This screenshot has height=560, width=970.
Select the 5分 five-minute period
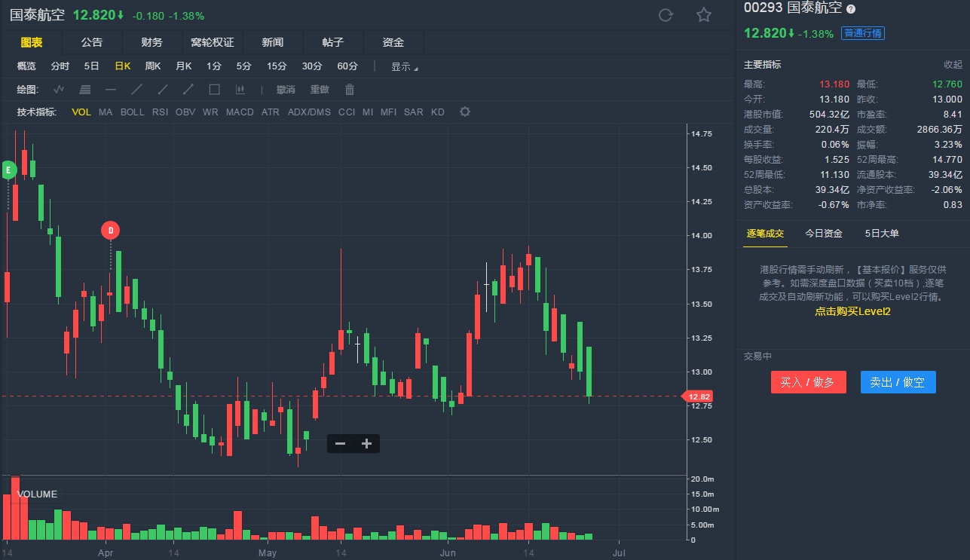tap(243, 66)
